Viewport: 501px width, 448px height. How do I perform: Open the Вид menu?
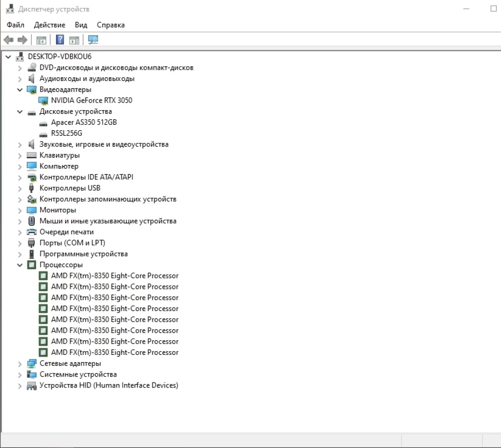coord(81,25)
